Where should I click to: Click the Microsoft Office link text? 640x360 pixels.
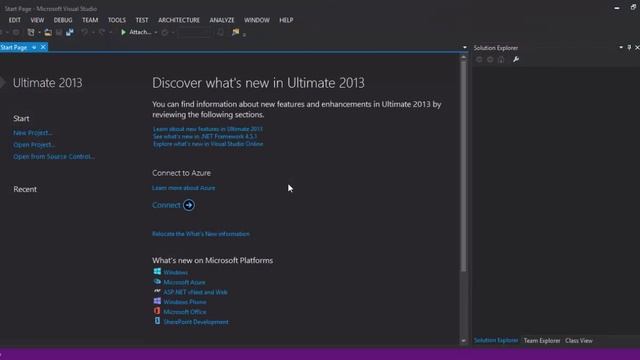tap(185, 312)
